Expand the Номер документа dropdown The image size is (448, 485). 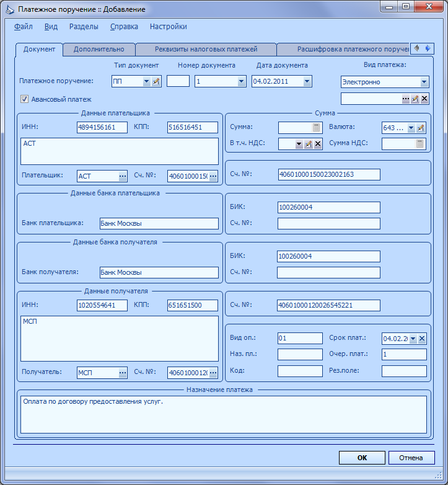pyautogui.click(x=241, y=82)
